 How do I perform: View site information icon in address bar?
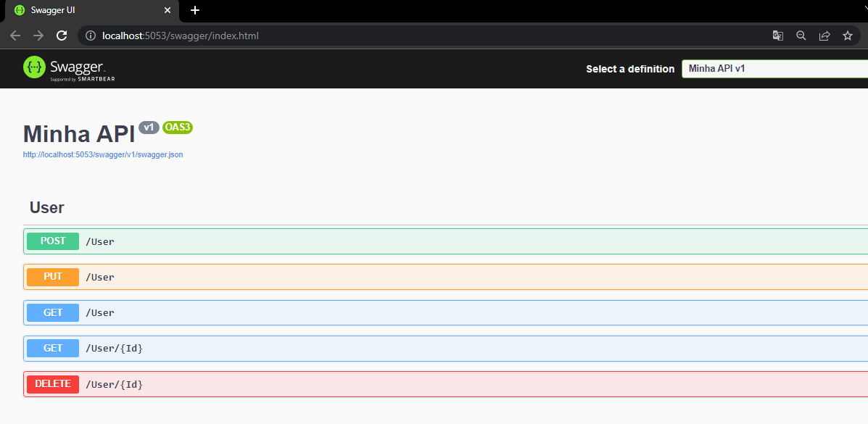click(x=91, y=36)
